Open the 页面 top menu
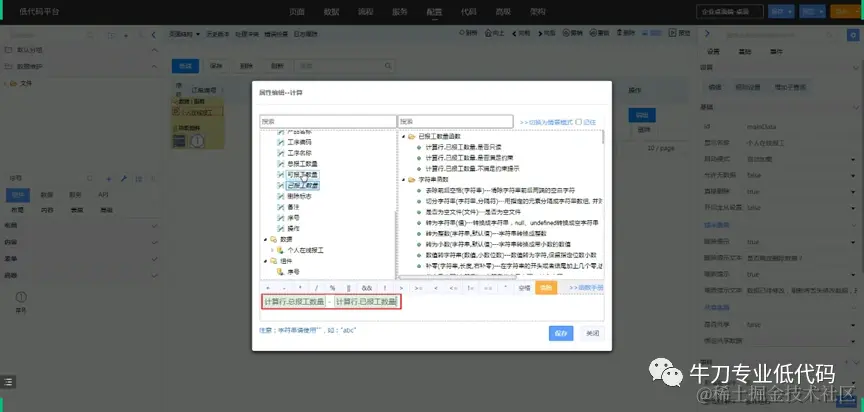This screenshot has height=412, width=864. [x=297, y=12]
